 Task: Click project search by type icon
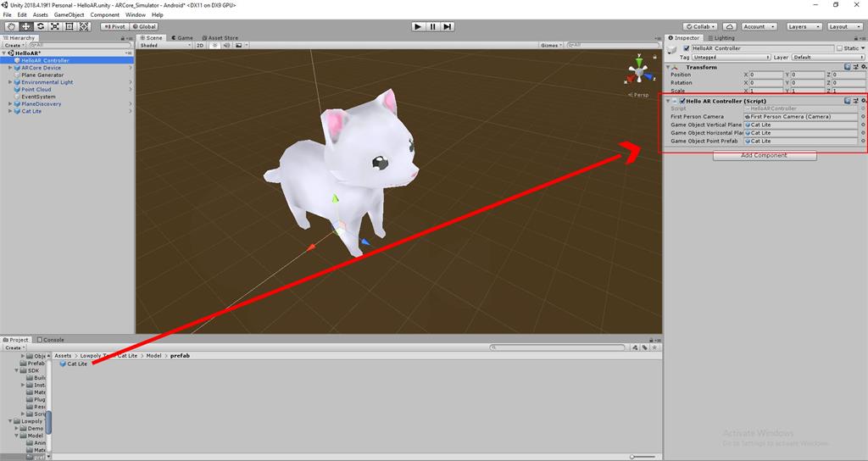coord(636,347)
